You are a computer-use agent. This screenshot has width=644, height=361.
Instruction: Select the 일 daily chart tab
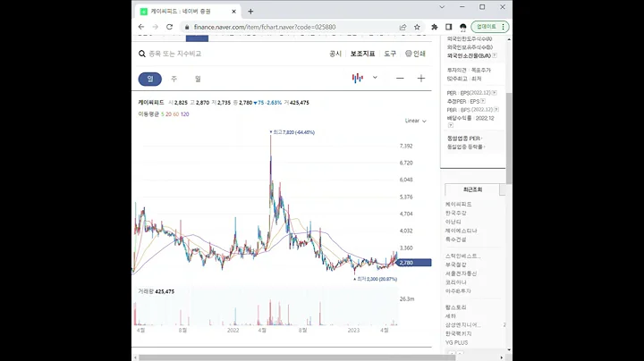150,79
